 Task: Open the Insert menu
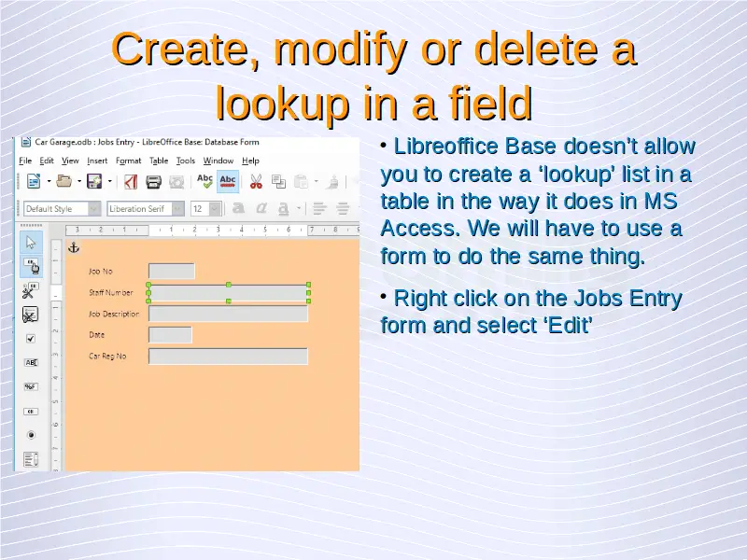[97, 161]
